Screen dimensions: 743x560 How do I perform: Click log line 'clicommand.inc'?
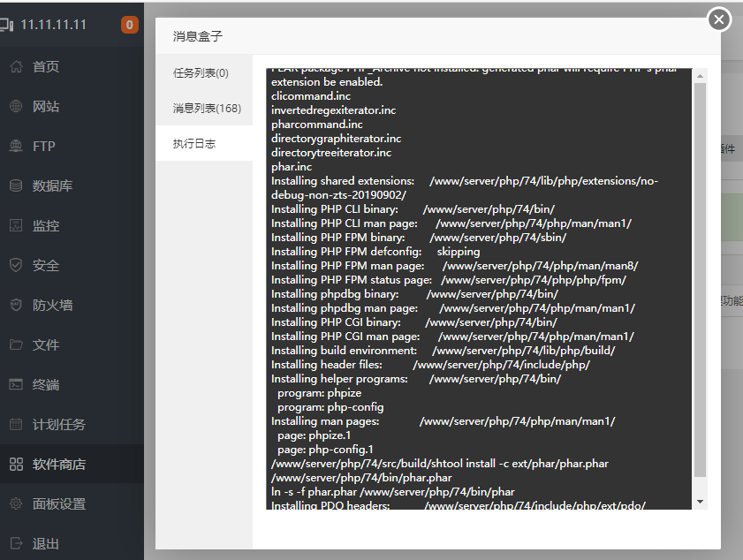[311, 96]
